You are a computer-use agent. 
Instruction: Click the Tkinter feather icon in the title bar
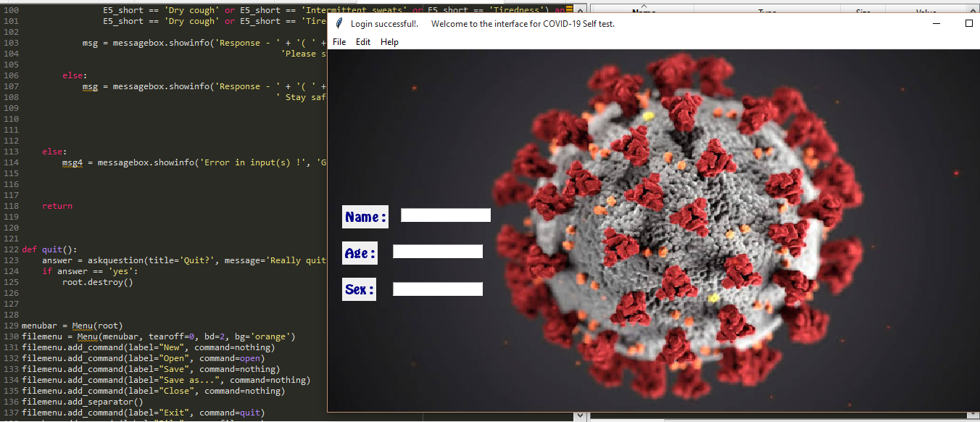click(x=338, y=23)
